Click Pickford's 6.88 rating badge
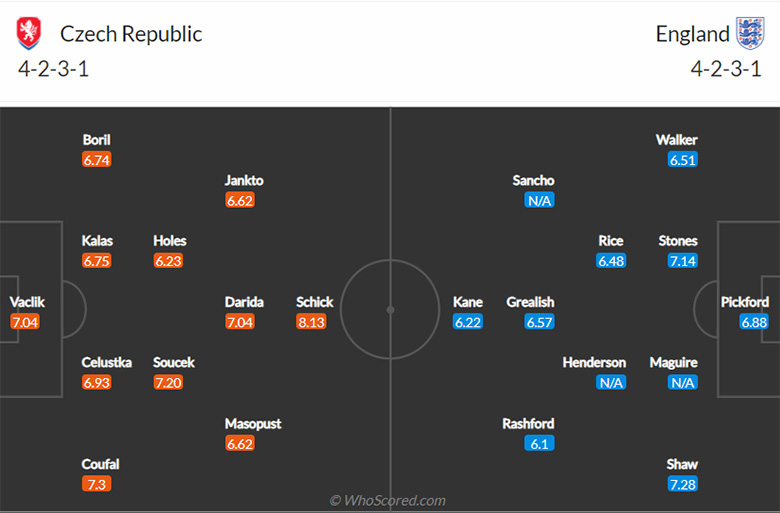 (x=754, y=322)
